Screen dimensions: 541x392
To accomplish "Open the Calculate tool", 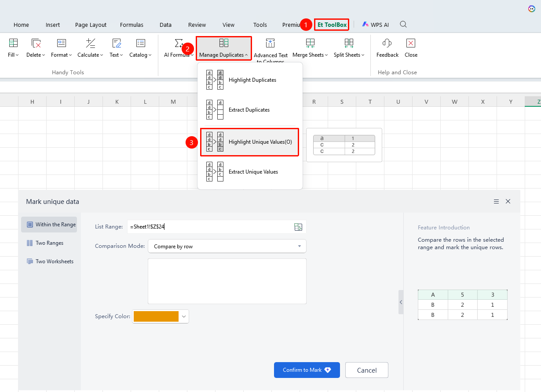I will [90, 48].
